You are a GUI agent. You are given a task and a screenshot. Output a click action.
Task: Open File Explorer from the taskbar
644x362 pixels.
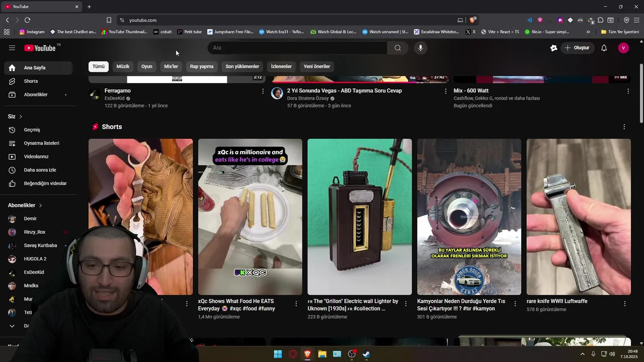[x=322, y=354]
